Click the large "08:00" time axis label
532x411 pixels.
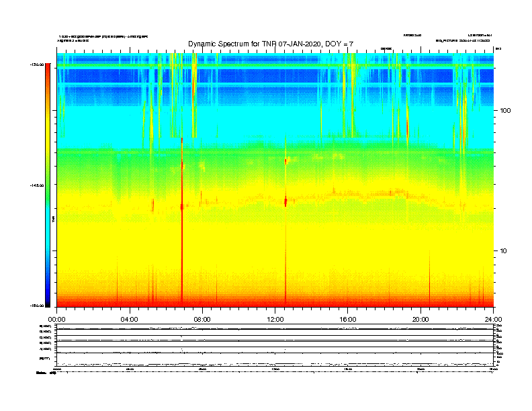(x=202, y=320)
